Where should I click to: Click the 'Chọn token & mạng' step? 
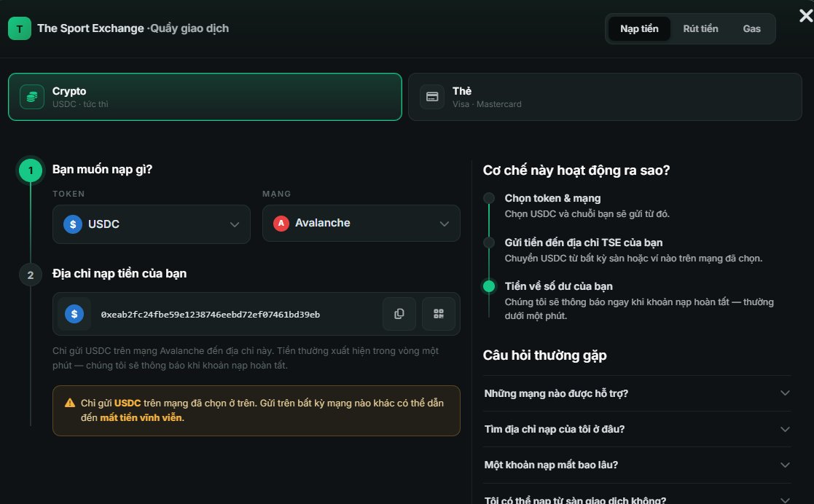(x=552, y=198)
